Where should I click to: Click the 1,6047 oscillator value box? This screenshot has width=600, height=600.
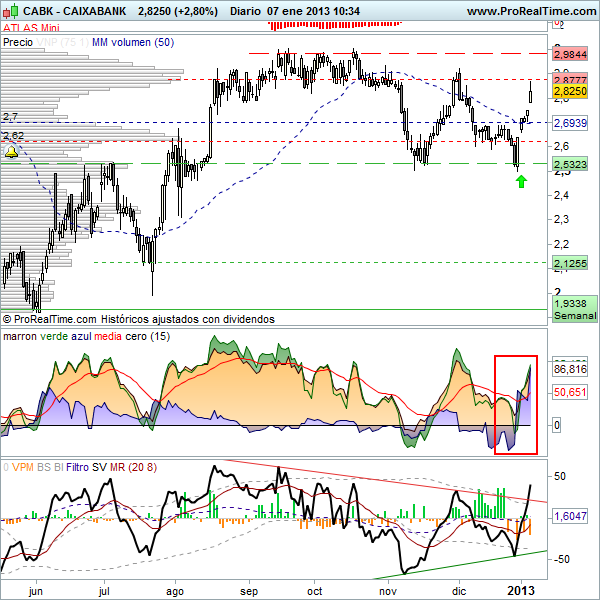pos(570,516)
